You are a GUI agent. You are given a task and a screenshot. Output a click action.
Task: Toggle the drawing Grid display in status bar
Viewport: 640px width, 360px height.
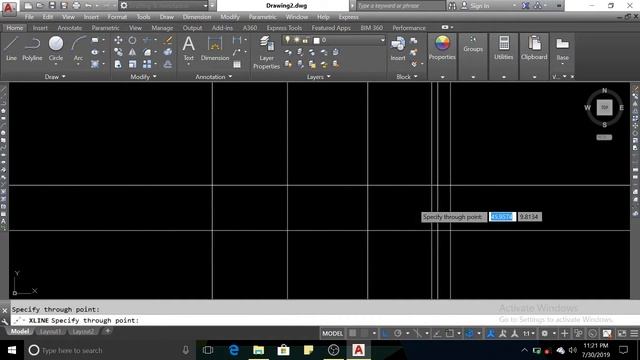pos(352,333)
